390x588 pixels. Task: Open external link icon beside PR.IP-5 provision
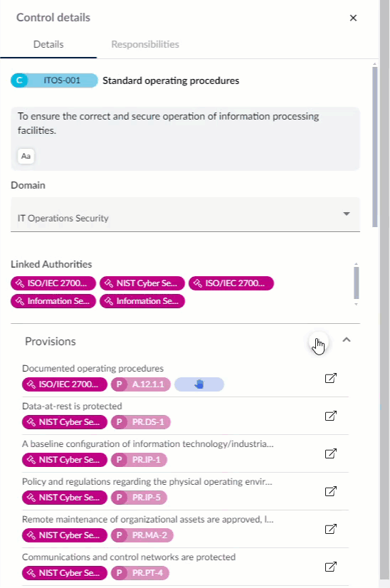(330, 491)
